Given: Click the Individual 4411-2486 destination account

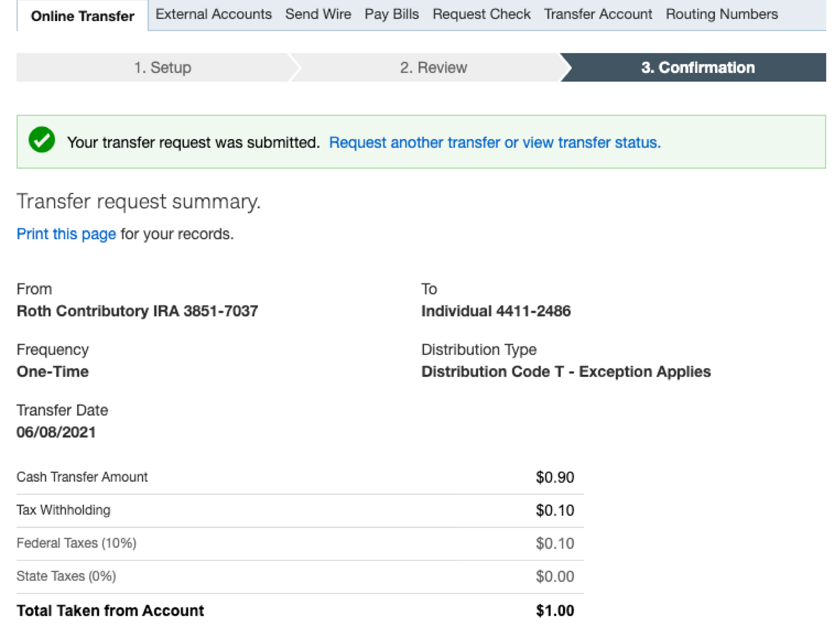Looking at the screenshot, I should click(496, 311).
